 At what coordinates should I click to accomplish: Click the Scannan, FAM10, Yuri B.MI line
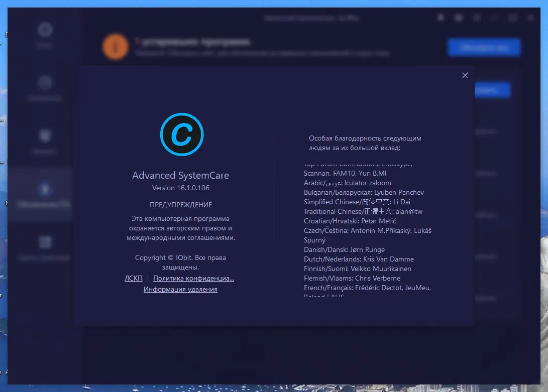click(345, 173)
